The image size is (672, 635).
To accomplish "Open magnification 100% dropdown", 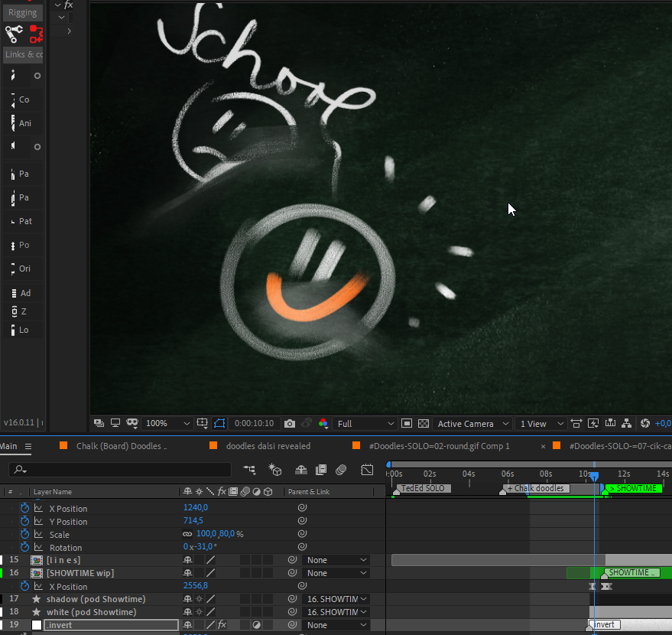I will tap(167, 424).
